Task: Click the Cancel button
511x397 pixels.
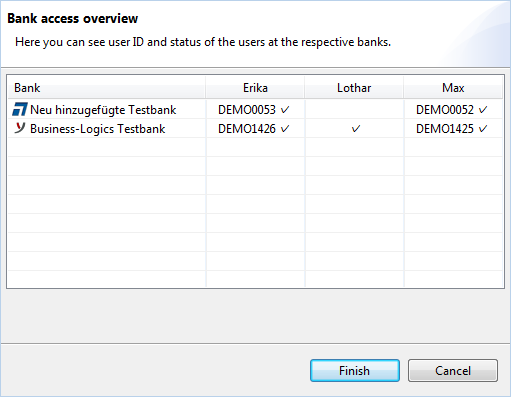Action: (x=453, y=370)
